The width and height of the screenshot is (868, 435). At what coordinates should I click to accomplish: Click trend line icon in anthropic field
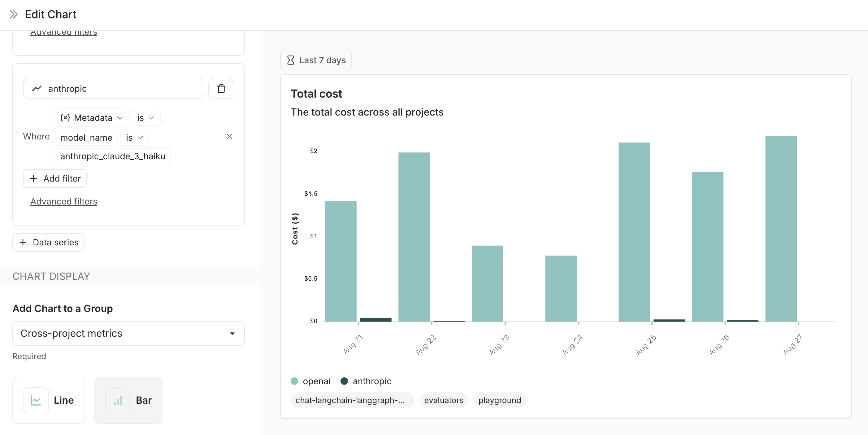pyautogui.click(x=37, y=88)
